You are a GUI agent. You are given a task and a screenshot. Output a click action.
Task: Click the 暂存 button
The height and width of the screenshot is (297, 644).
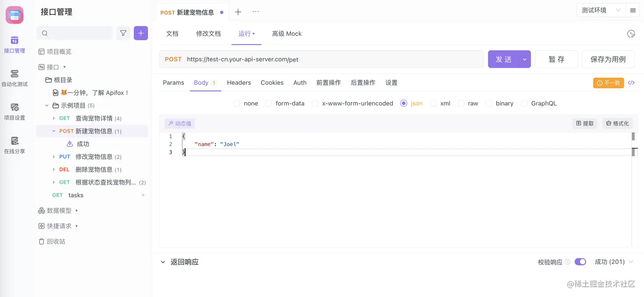(556, 59)
